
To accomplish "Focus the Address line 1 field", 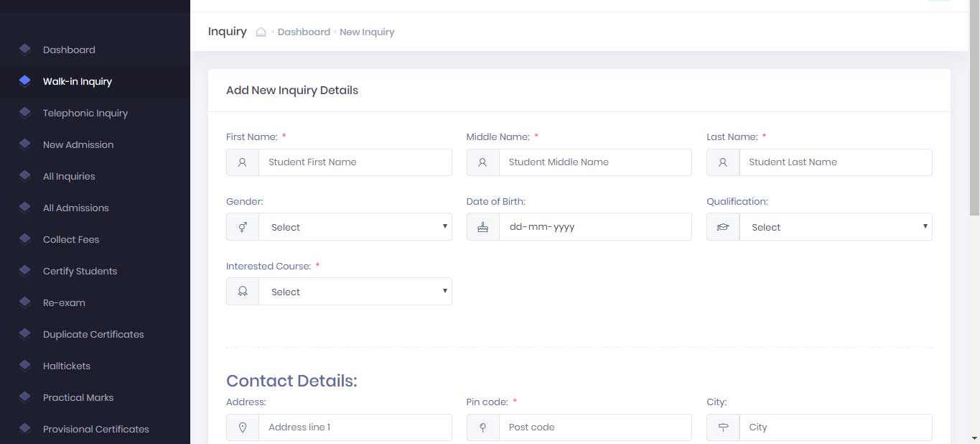I will coord(355,427).
